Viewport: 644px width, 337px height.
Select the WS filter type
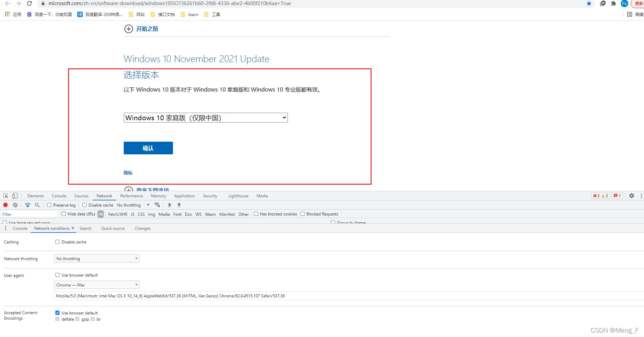click(198, 214)
